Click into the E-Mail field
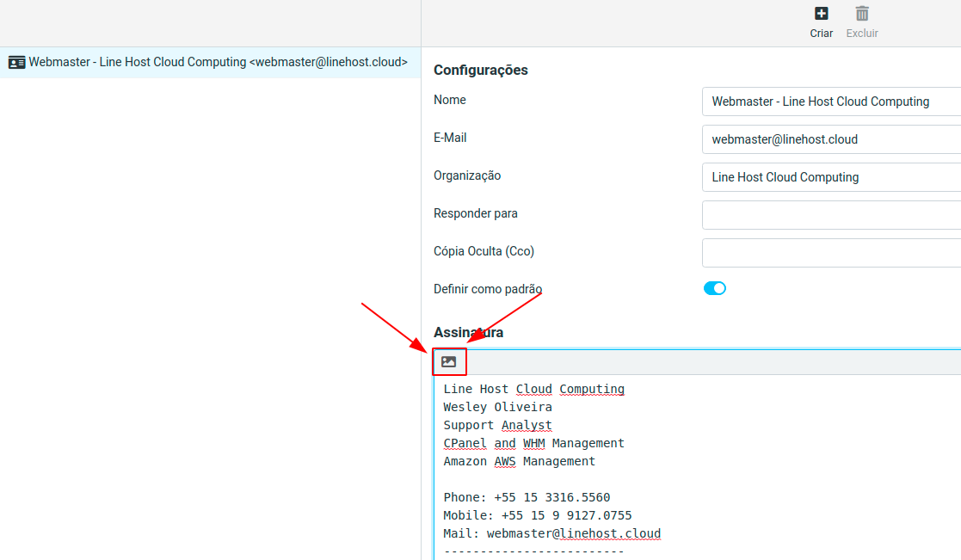This screenshot has height=560, width=961. [x=830, y=139]
